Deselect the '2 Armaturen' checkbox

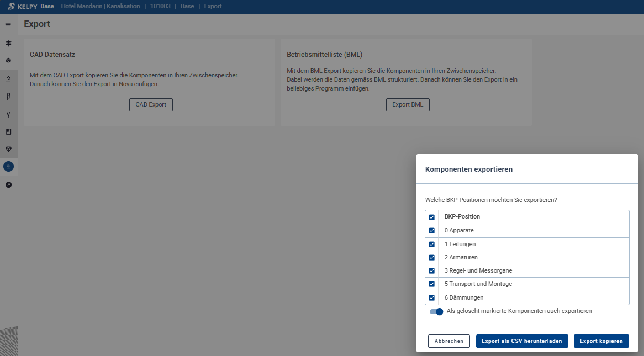click(432, 257)
